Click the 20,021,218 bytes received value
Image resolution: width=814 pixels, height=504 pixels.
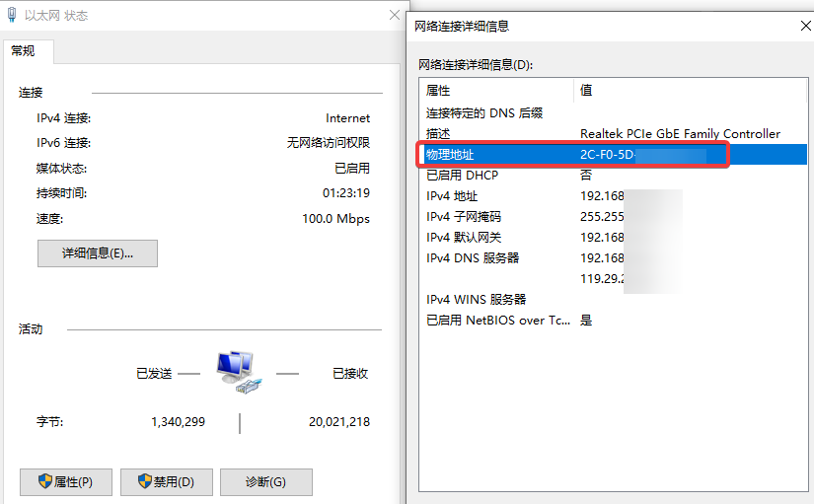click(x=339, y=422)
